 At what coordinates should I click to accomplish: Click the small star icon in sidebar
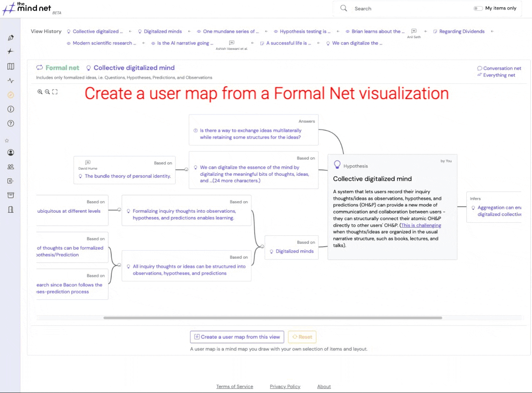pos(7,141)
